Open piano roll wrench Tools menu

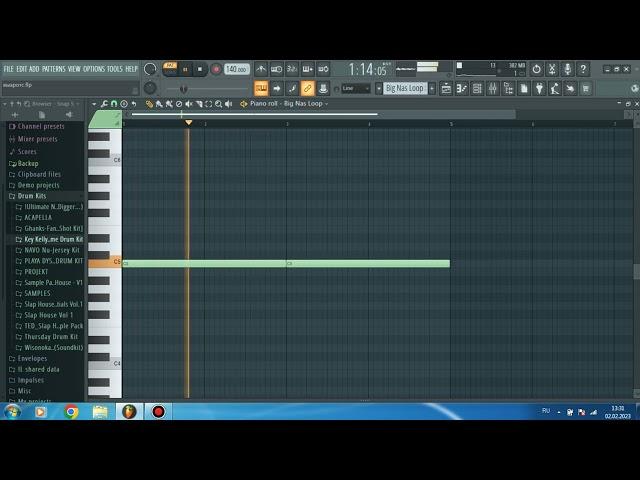[x=104, y=104]
